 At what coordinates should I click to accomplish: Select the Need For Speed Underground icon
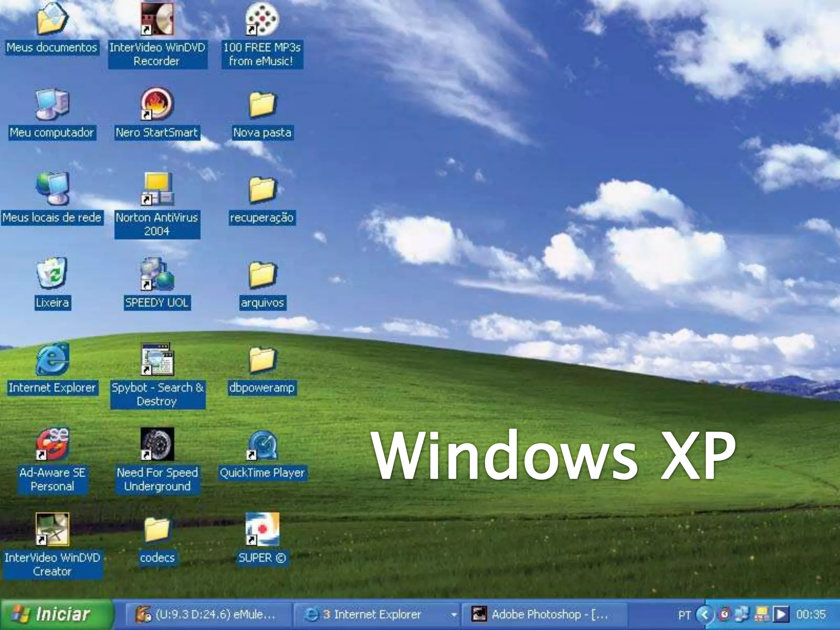click(x=157, y=445)
